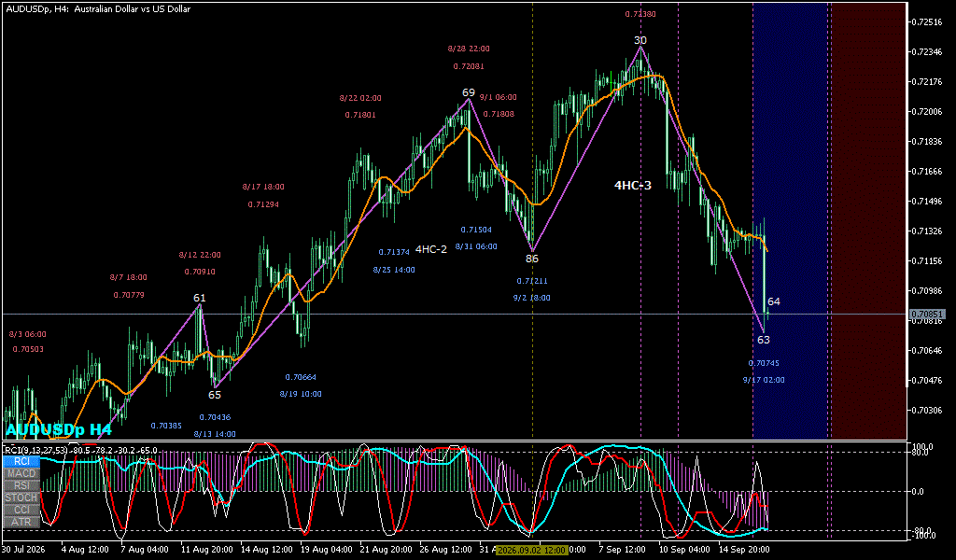The image size is (956, 560).
Task: Click the 8/12 22:00 timestamp label
Action: point(200,256)
